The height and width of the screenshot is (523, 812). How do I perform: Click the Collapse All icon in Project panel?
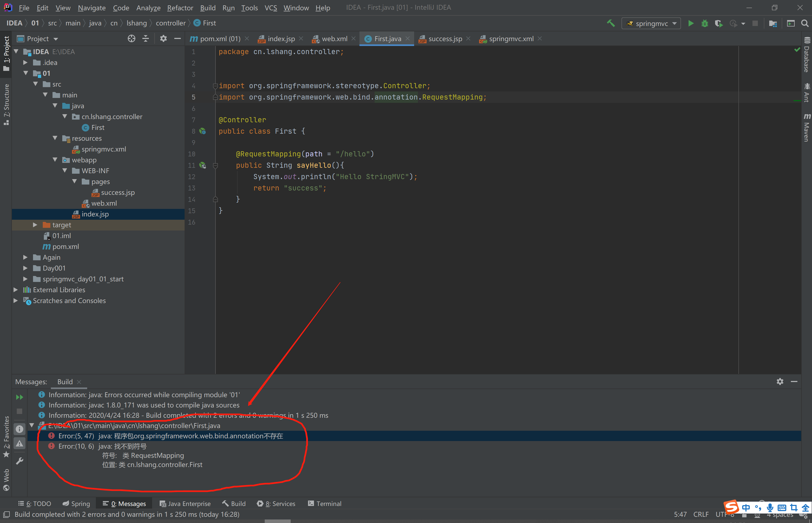click(146, 39)
